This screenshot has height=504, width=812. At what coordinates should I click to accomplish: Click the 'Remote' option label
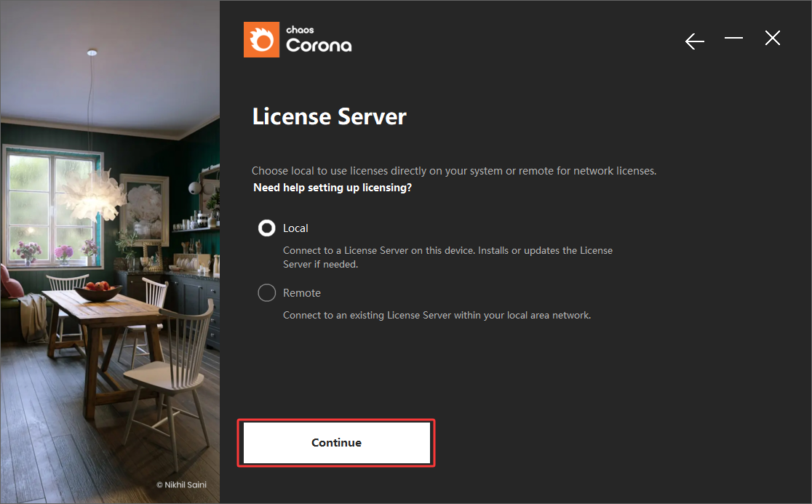pos(302,293)
